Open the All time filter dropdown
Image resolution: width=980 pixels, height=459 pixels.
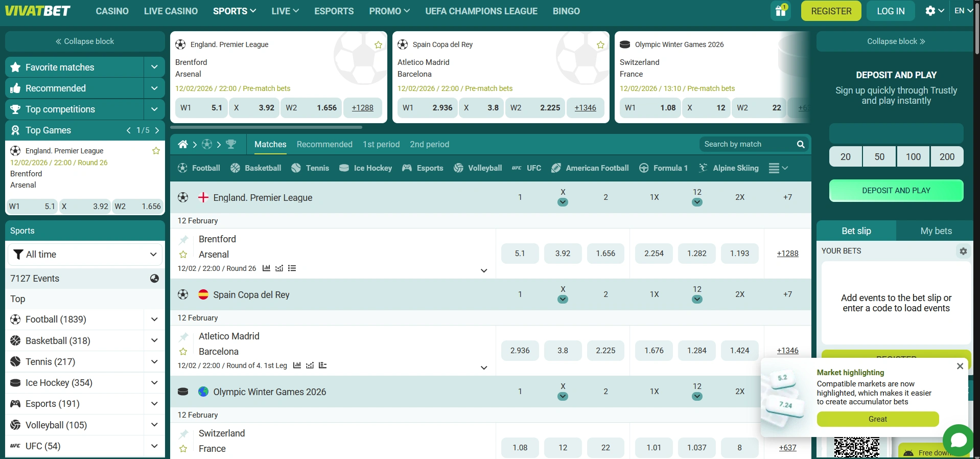point(85,255)
